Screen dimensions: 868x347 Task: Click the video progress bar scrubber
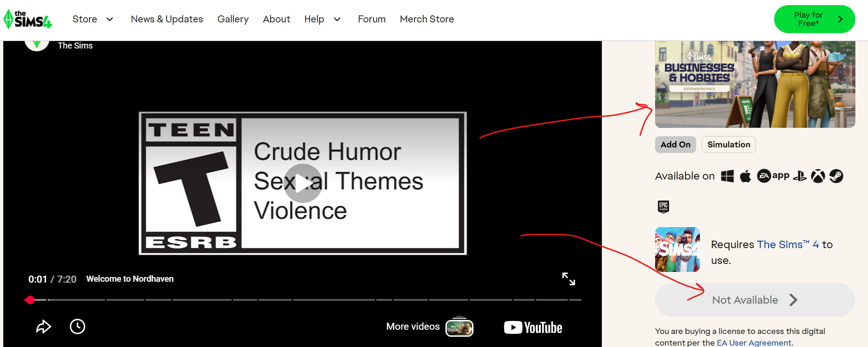pos(30,300)
